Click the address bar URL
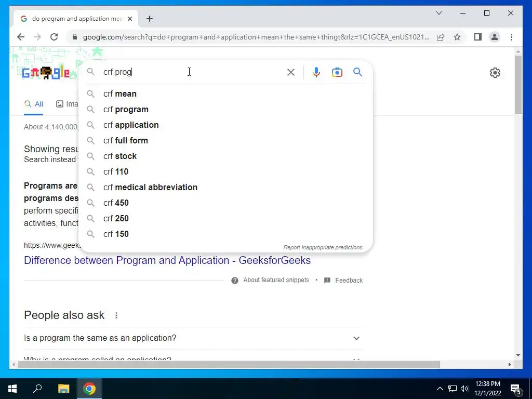This screenshot has width=532, height=399. [256, 37]
